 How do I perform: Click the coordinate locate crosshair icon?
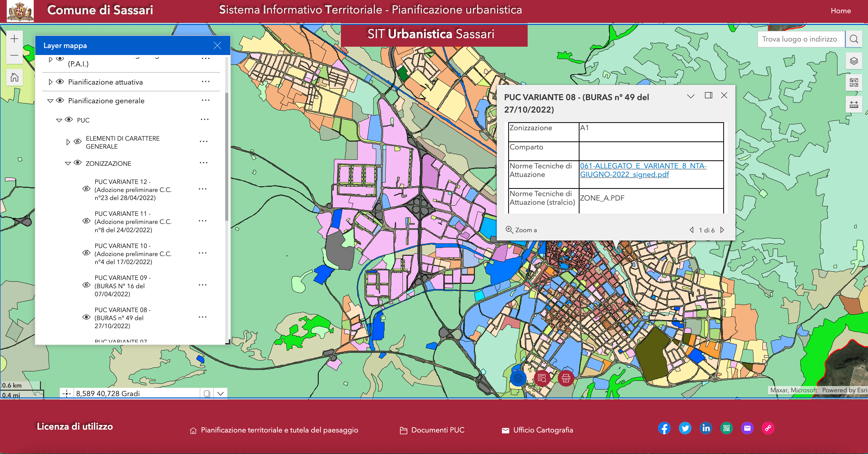(67, 393)
